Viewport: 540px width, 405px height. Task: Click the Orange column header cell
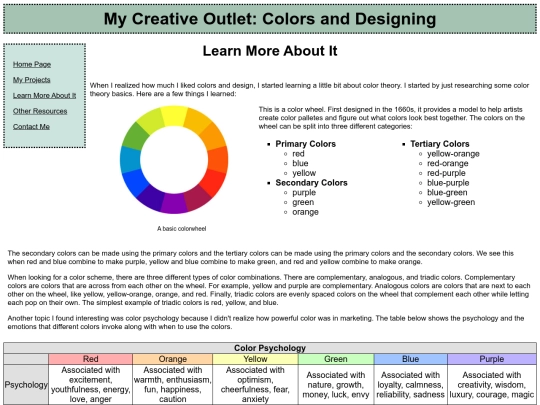point(173,359)
